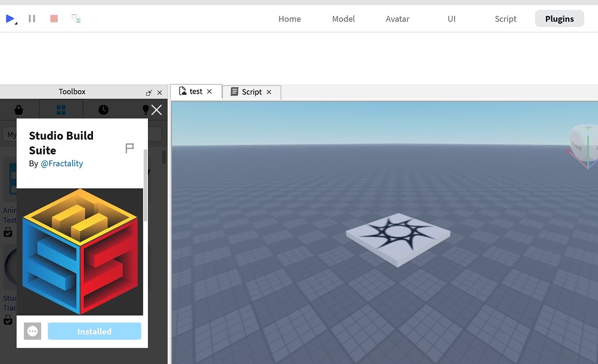
Task: Open the Toolbox Recent clock tab
Action: click(x=103, y=110)
